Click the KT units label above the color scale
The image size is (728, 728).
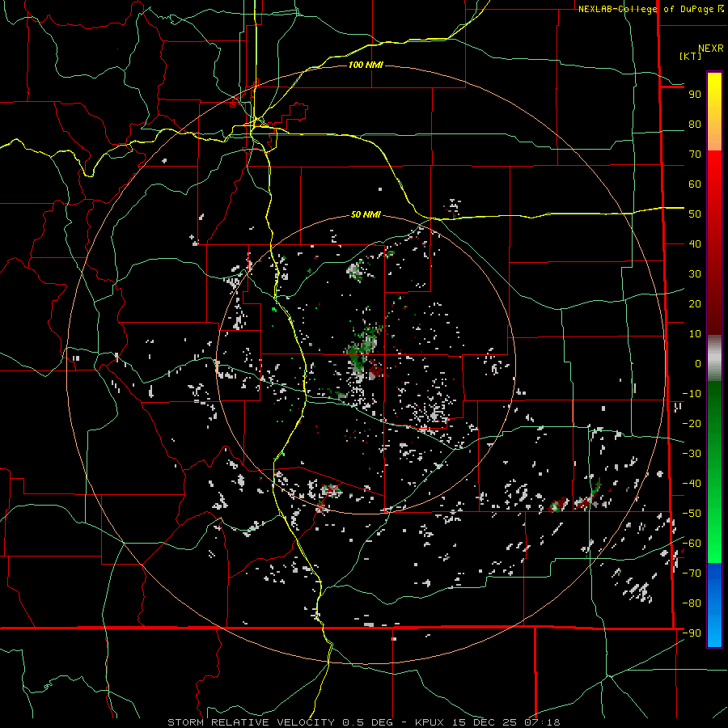tap(691, 56)
